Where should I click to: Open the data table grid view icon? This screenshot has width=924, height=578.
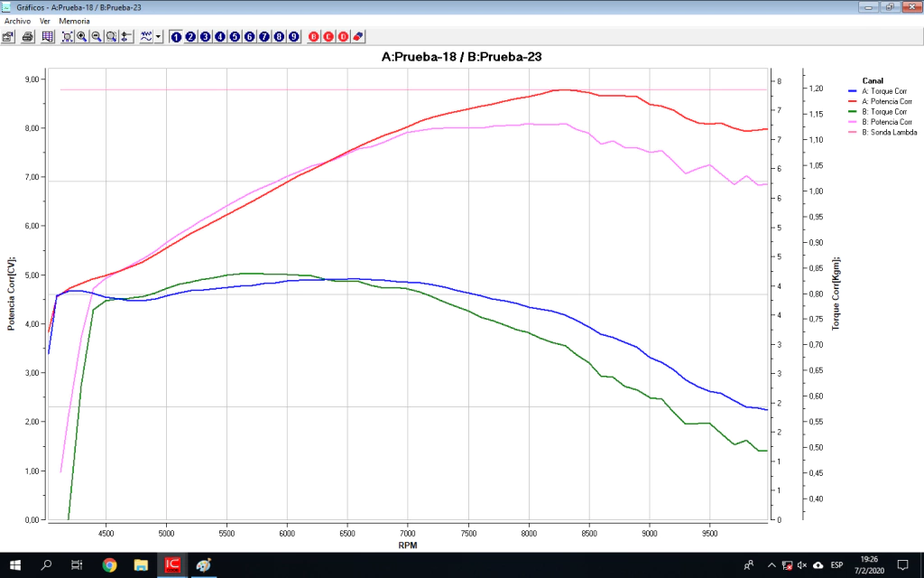47,37
